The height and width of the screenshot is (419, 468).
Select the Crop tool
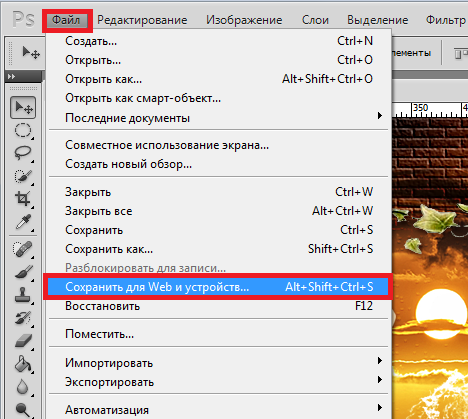click(23, 199)
